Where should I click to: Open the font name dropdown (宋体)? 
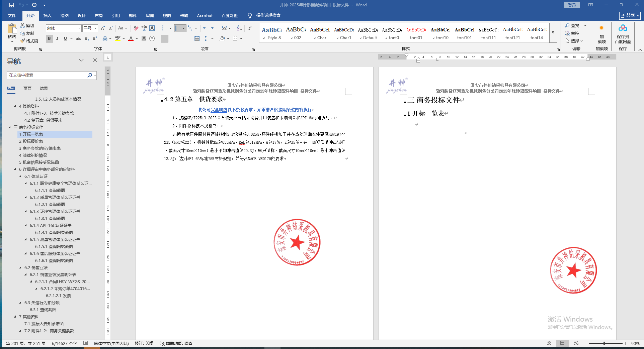tap(79, 28)
